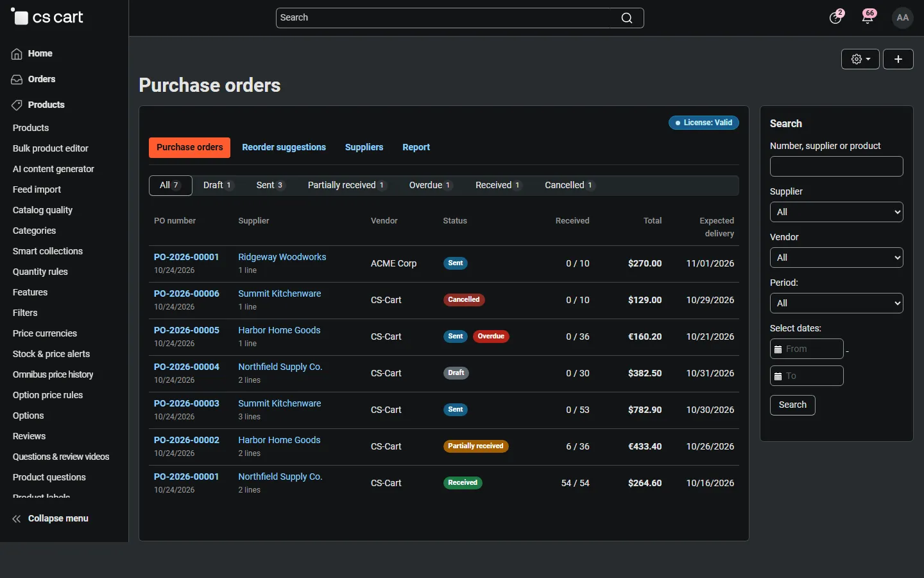Open purchase order PO-2026-00003
This screenshot has width=924, height=578.
(x=187, y=404)
